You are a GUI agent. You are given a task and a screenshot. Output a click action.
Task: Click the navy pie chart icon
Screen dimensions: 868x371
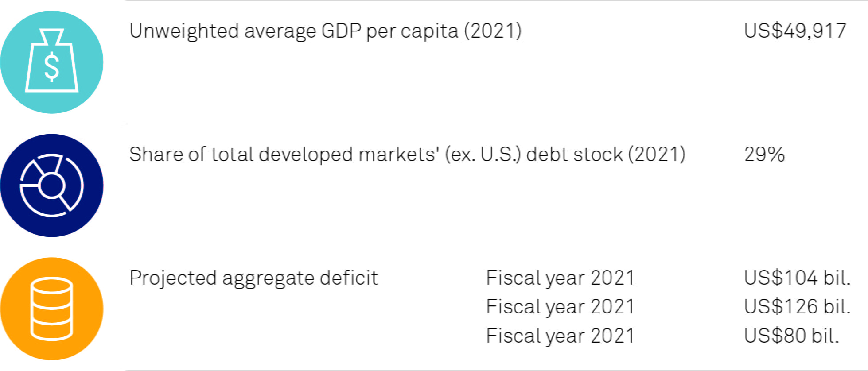[x=52, y=185]
